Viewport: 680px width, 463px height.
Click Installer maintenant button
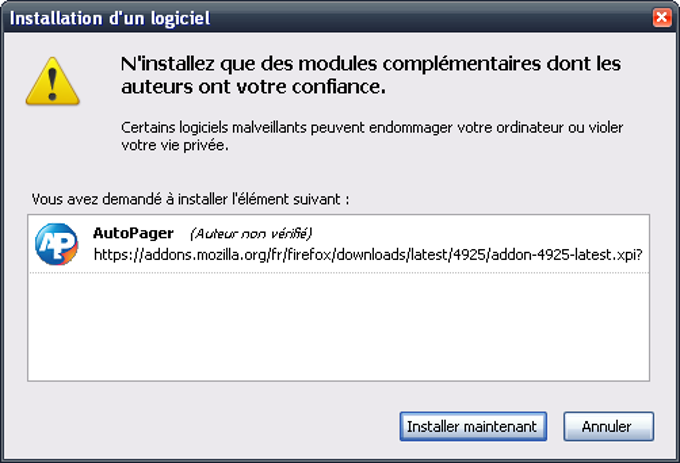click(473, 427)
